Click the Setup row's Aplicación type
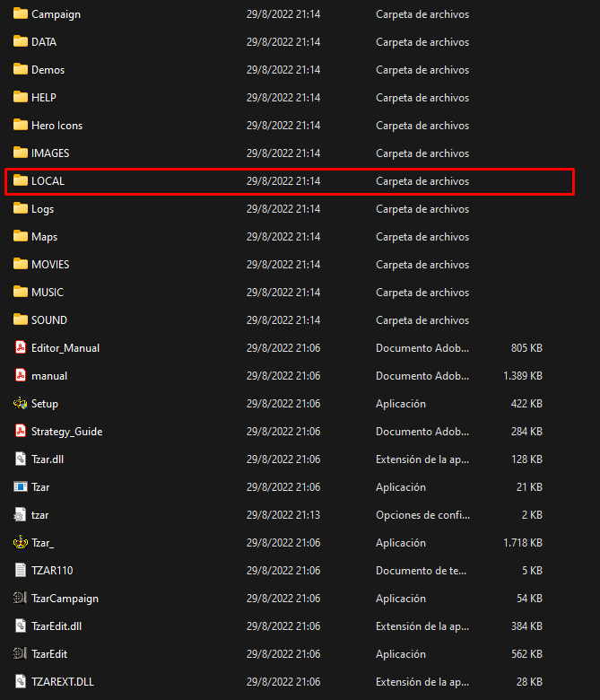This screenshot has width=600, height=700. tap(401, 404)
